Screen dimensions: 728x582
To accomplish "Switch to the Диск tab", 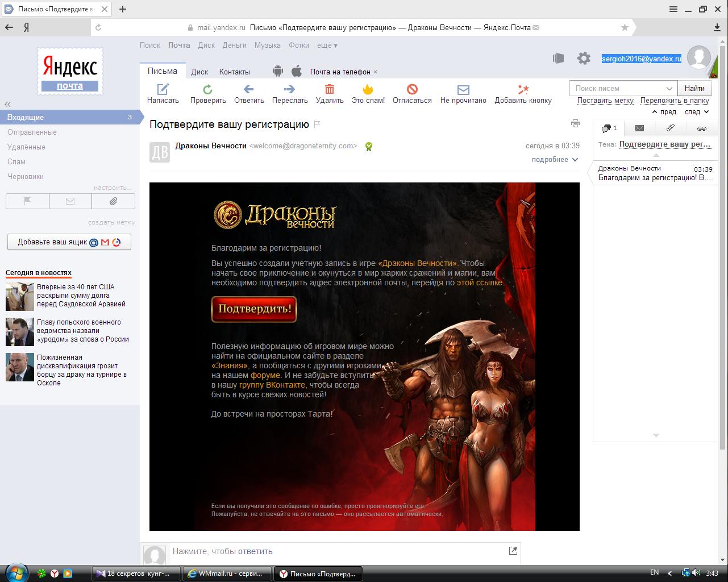I will click(x=199, y=72).
